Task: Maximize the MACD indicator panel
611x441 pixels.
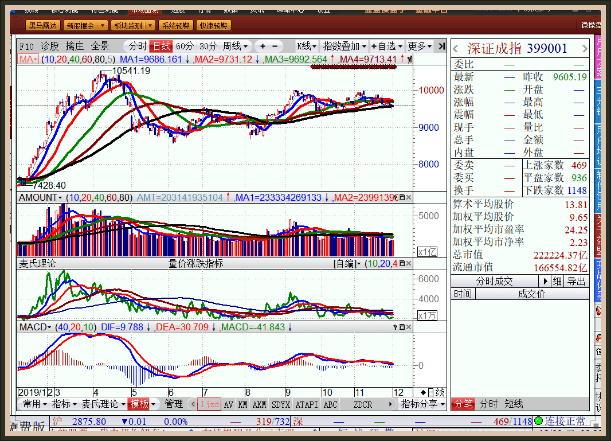Action: click(x=403, y=327)
